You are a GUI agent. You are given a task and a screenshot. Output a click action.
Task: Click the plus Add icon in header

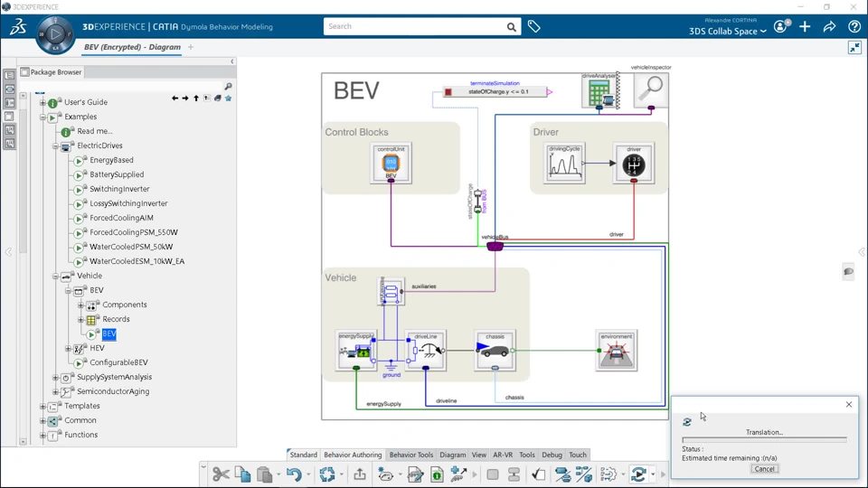(x=805, y=26)
